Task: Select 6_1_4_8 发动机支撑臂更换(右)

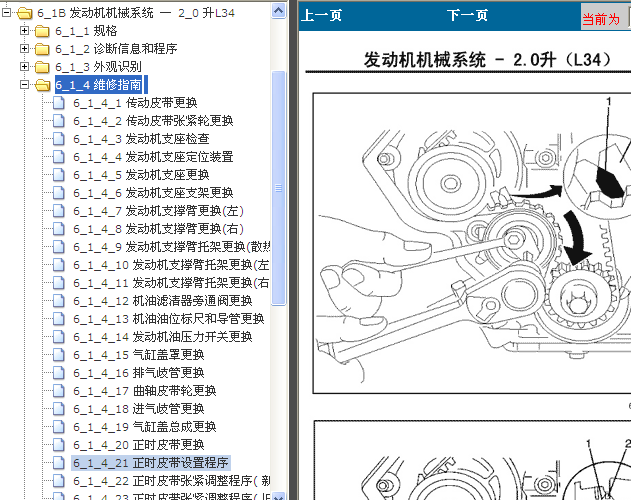Action: point(159,229)
